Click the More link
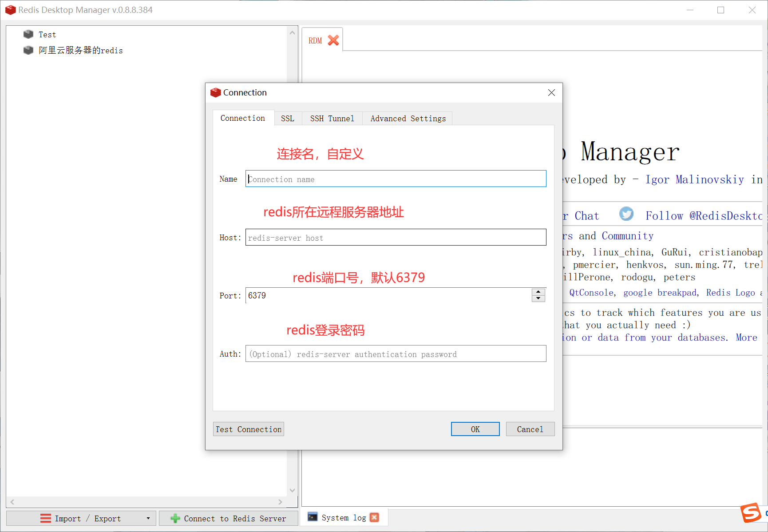 pos(746,337)
